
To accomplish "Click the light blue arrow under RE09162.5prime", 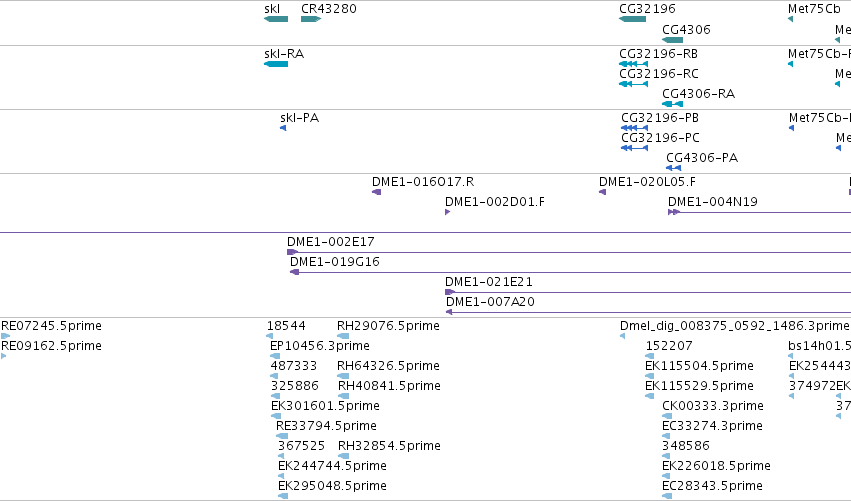I will [4, 357].
